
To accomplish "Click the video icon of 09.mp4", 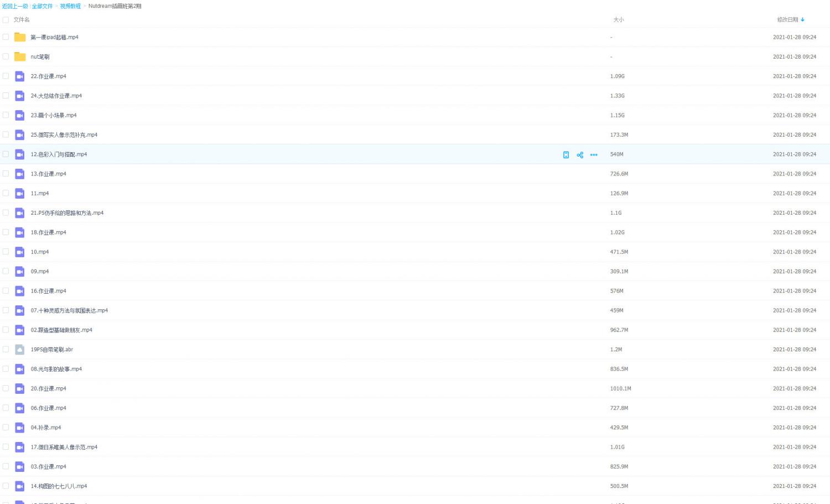I will [20, 272].
